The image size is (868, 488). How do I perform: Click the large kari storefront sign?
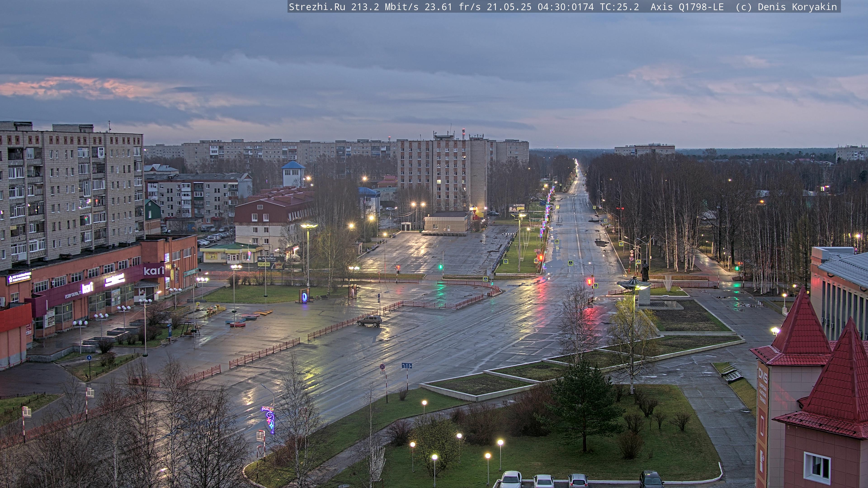[x=154, y=270]
